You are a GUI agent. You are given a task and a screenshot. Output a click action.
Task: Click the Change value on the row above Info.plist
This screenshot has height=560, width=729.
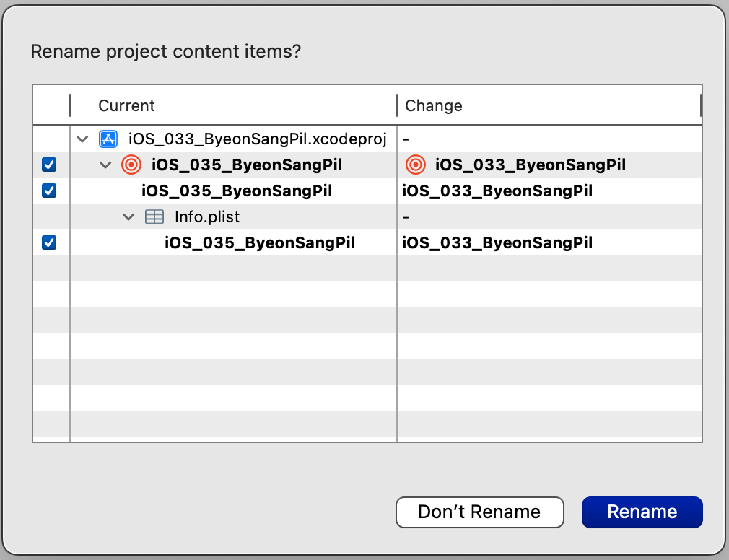[x=497, y=191]
